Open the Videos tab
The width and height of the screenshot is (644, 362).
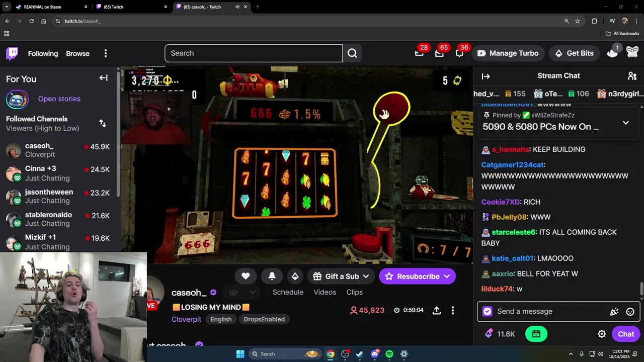pyautogui.click(x=325, y=292)
